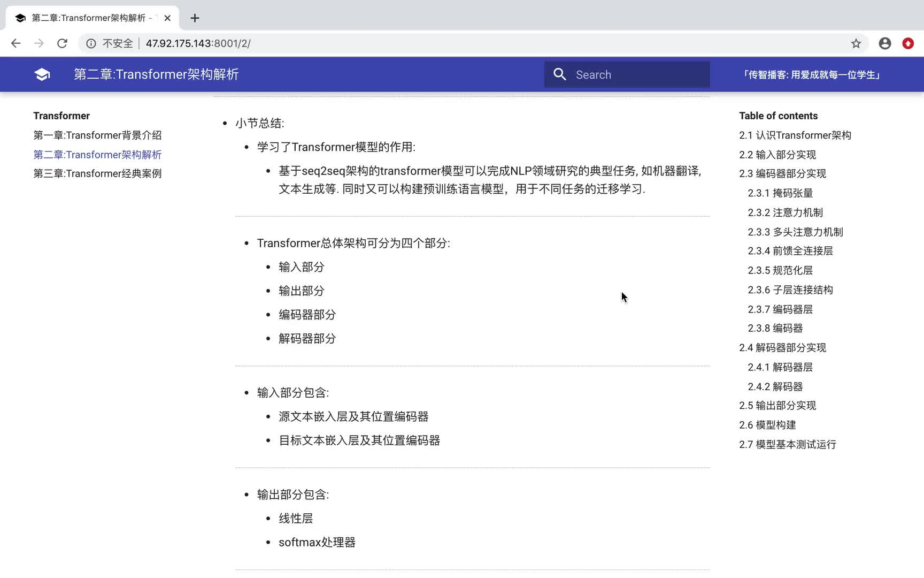Screen dimensions: 924x578
Task: Click the text 目标文本嵌入层及其位置编码器
Action: pos(359,440)
